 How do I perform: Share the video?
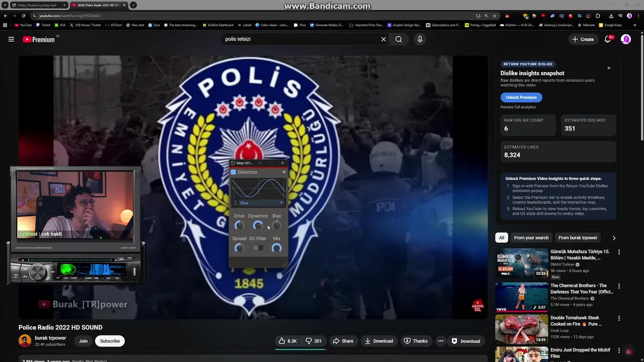[x=343, y=341]
